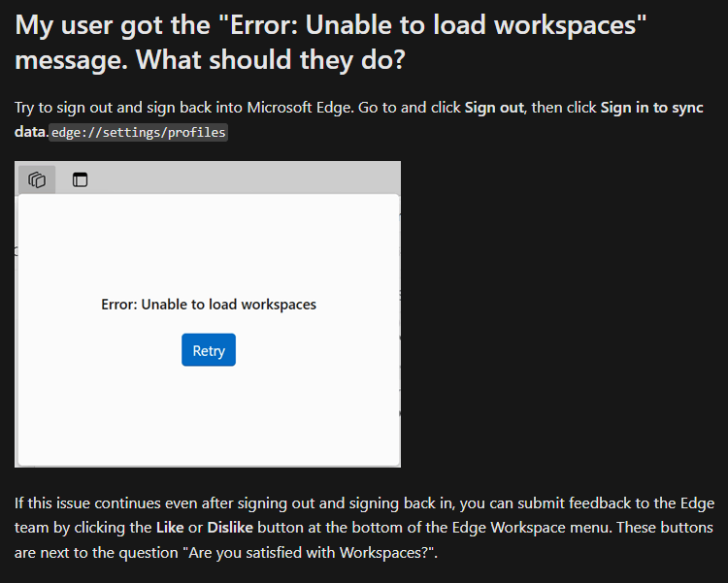
Task: Click the "What should they do?" heading line
Action: [271, 60]
